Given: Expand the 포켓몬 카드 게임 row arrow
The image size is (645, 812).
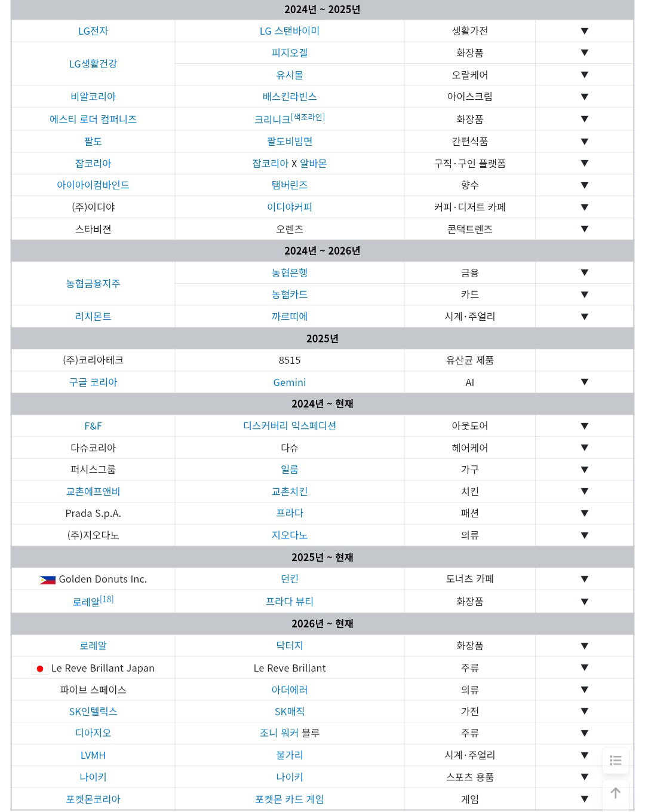Looking at the screenshot, I should click(x=585, y=799).
